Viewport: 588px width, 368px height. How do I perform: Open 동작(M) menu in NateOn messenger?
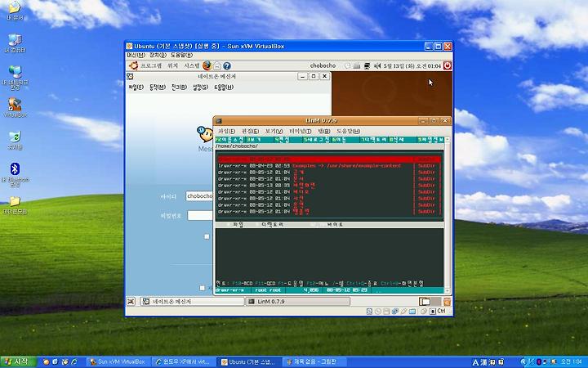(x=158, y=88)
